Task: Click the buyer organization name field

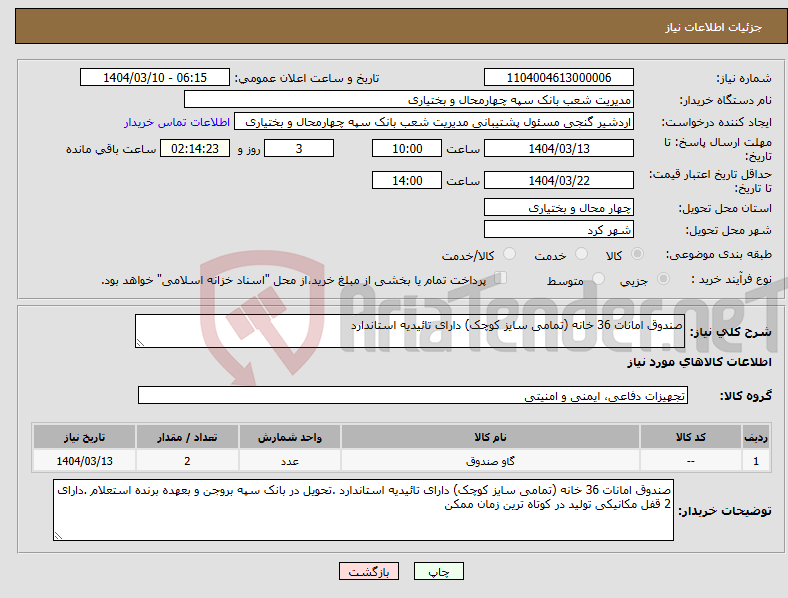Action: pyautogui.click(x=409, y=100)
